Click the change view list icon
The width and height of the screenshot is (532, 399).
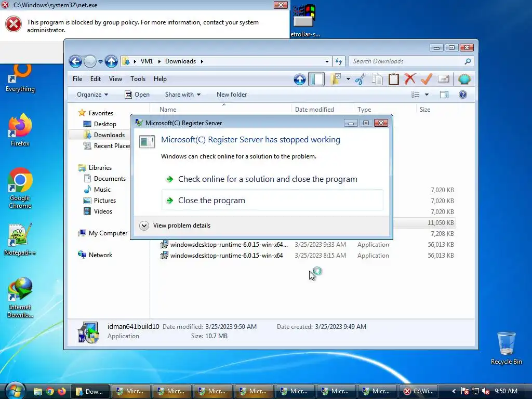(x=416, y=95)
